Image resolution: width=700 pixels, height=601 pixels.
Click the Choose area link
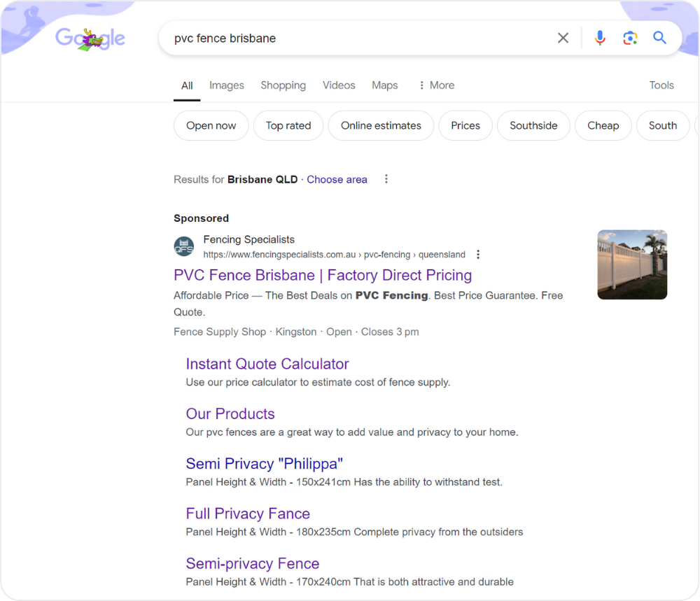click(337, 180)
